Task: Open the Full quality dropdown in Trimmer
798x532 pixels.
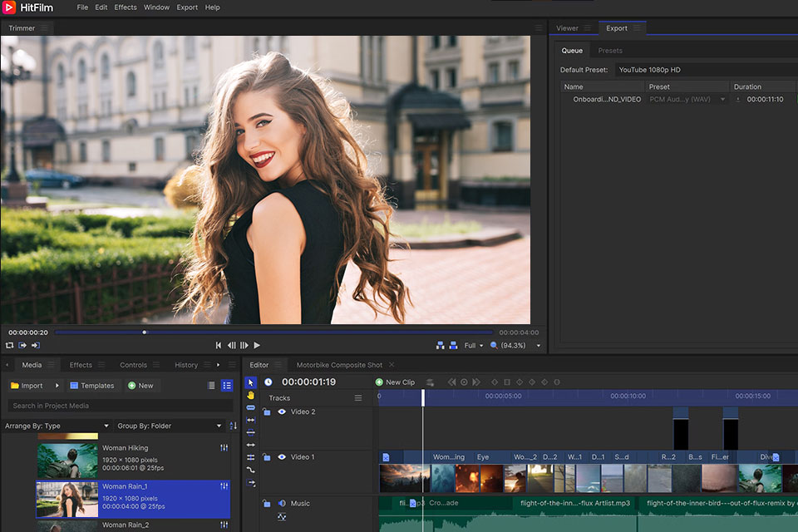Action: point(473,345)
